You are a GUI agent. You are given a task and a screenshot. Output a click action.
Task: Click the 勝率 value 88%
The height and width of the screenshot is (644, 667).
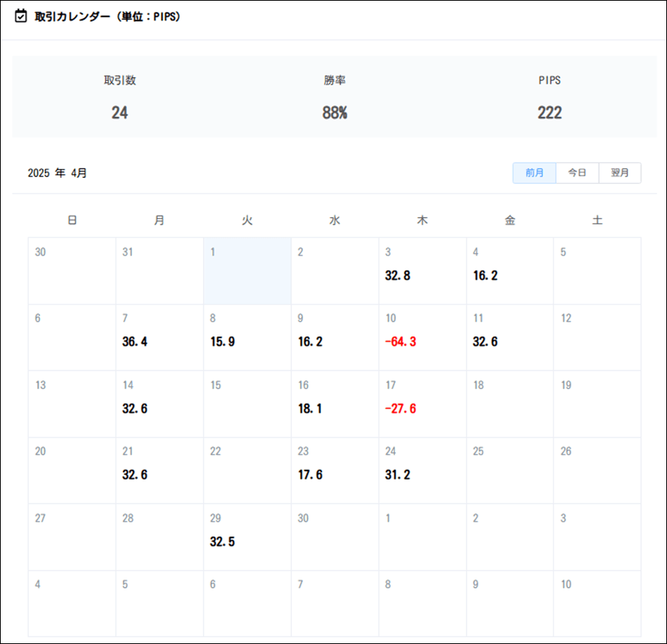[x=335, y=113]
